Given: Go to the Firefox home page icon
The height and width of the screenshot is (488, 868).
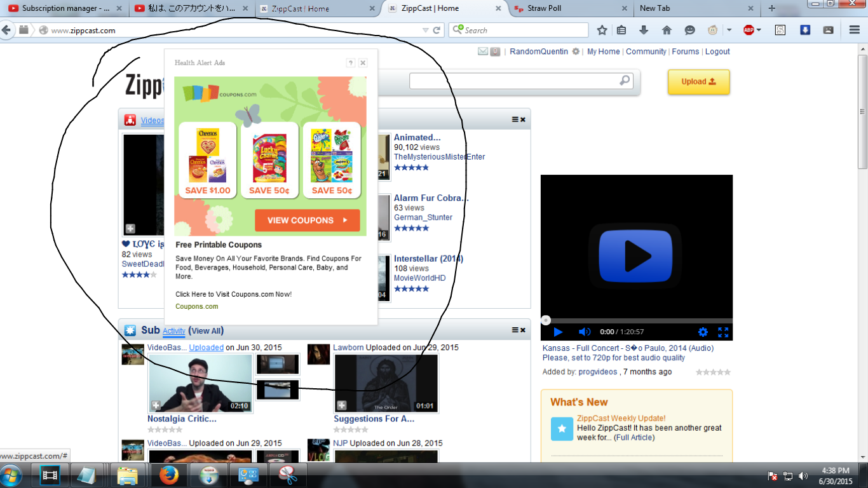Looking at the screenshot, I should pyautogui.click(x=667, y=30).
